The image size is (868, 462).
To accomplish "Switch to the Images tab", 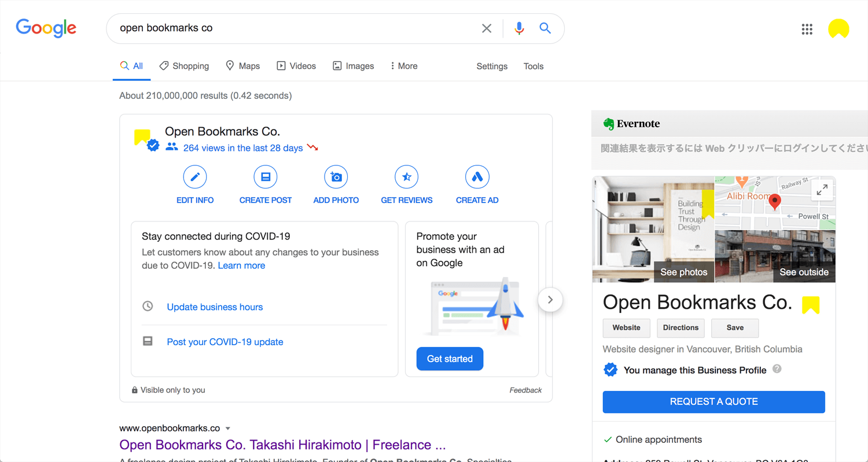I will pyautogui.click(x=353, y=66).
